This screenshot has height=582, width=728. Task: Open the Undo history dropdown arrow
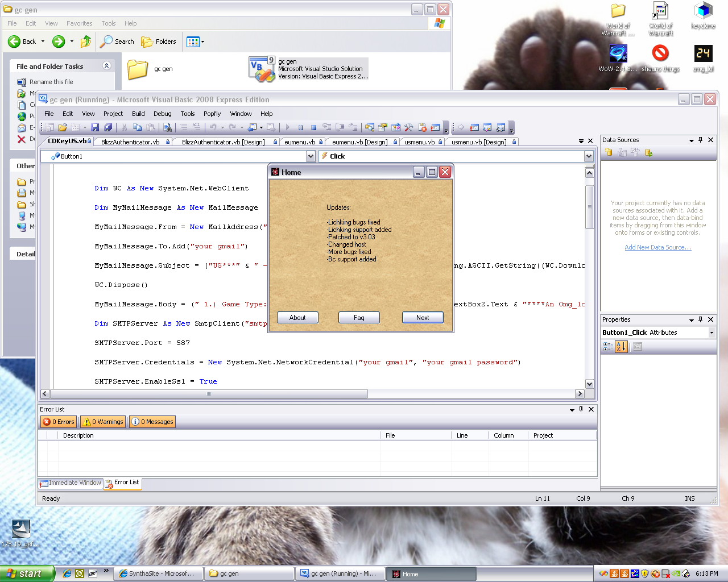tap(222, 127)
